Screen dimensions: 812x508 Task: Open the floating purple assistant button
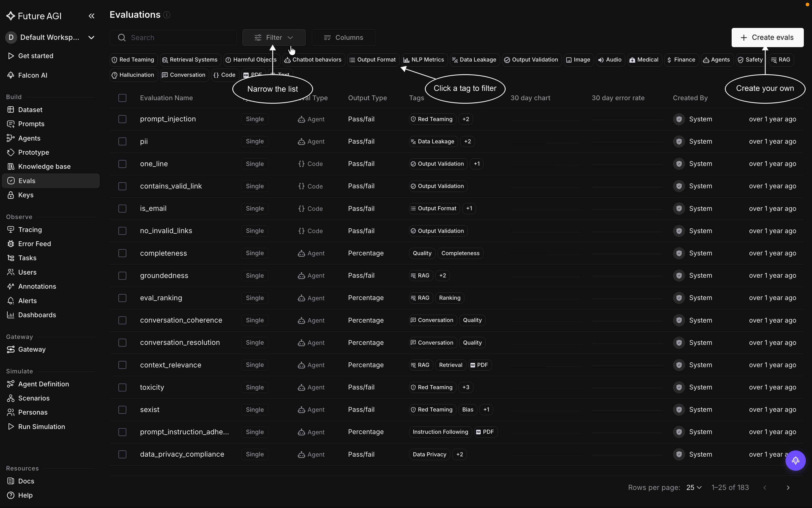pyautogui.click(x=795, y=461)
